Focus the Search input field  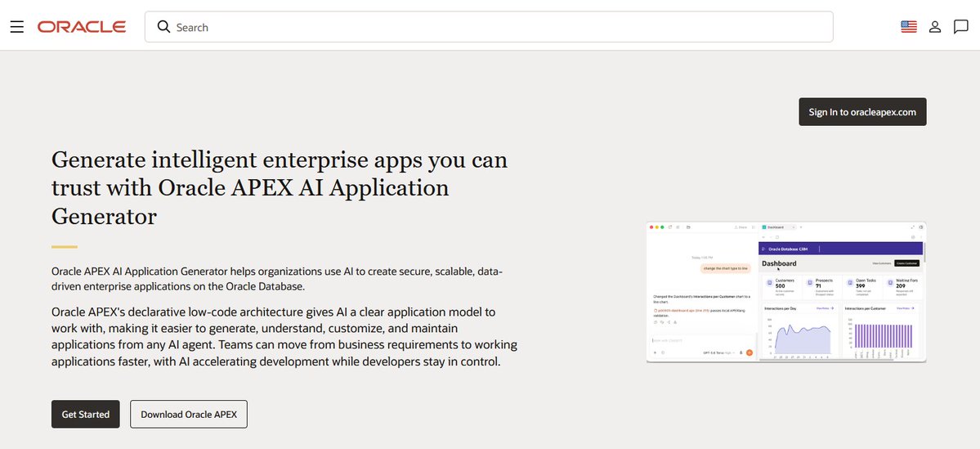pos(489,27)
